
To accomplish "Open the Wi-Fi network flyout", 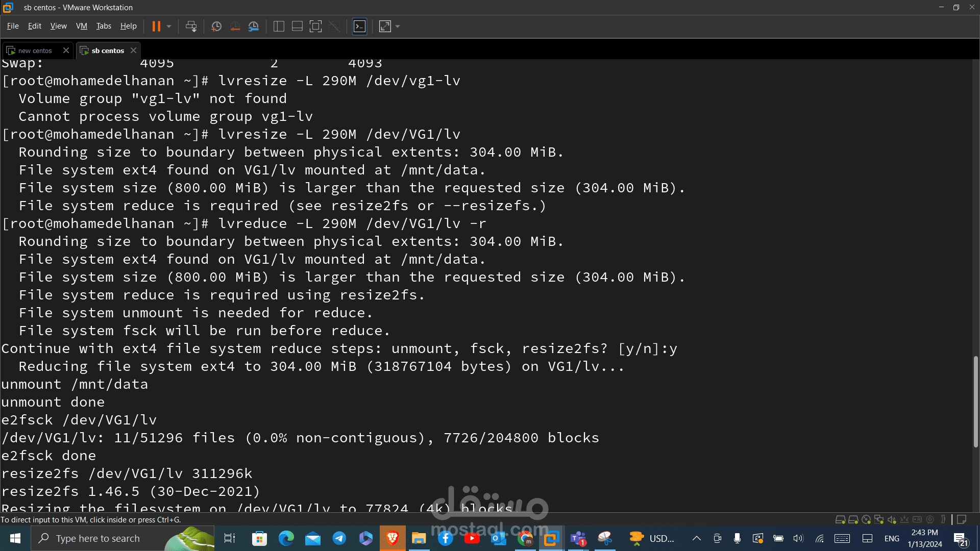I will tap(819, 538).
